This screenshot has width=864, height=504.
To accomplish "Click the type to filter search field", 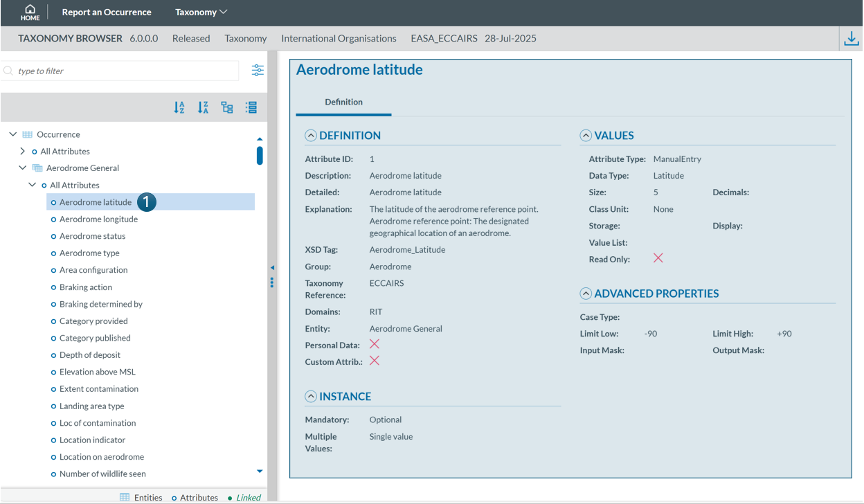I will pos(125,71).
